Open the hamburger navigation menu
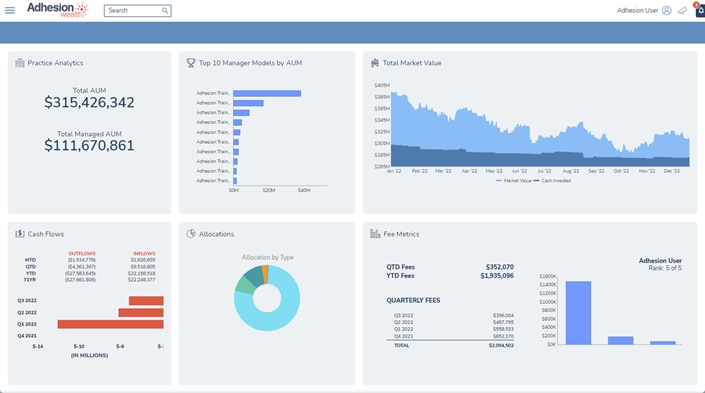 [x=9, y=10]
